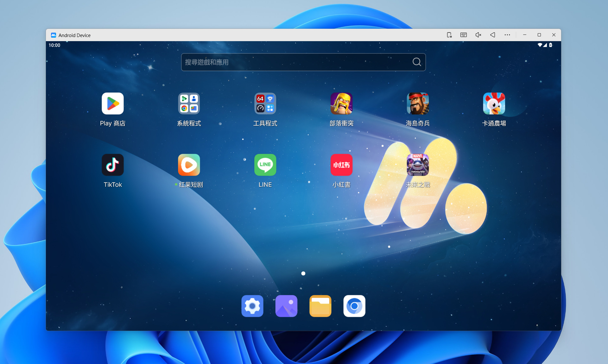The image size is (608, 364).
Task: Open the browser in the dock
Action: pos(354,306)
